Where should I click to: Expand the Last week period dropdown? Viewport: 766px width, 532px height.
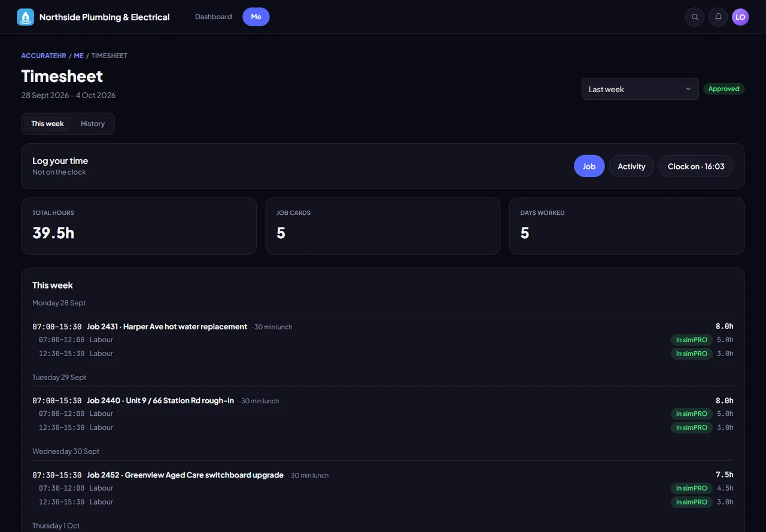(x=640, y=89)
